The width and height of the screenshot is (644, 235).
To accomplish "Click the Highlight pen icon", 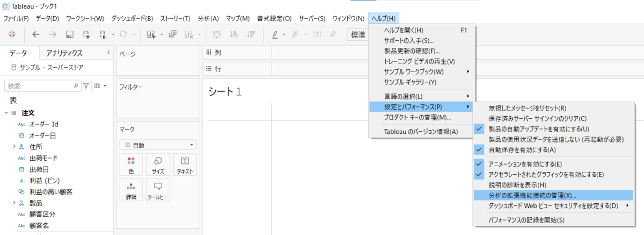I will point(275,34).
